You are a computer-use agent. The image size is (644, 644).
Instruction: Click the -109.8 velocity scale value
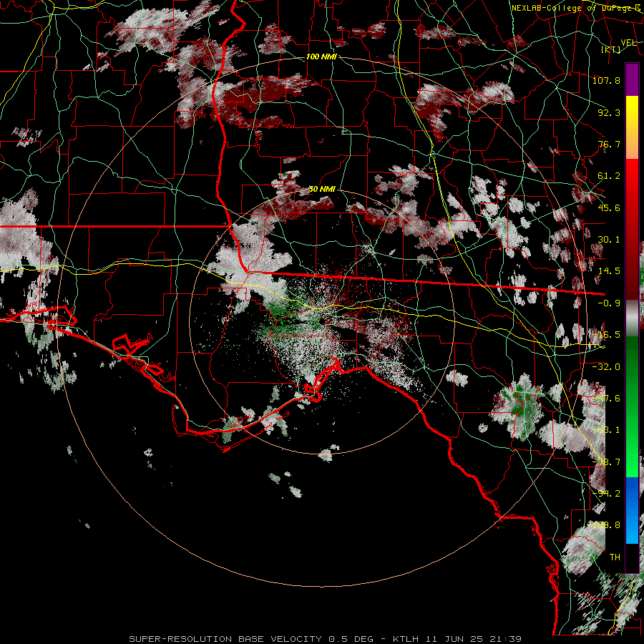[604, 525]
